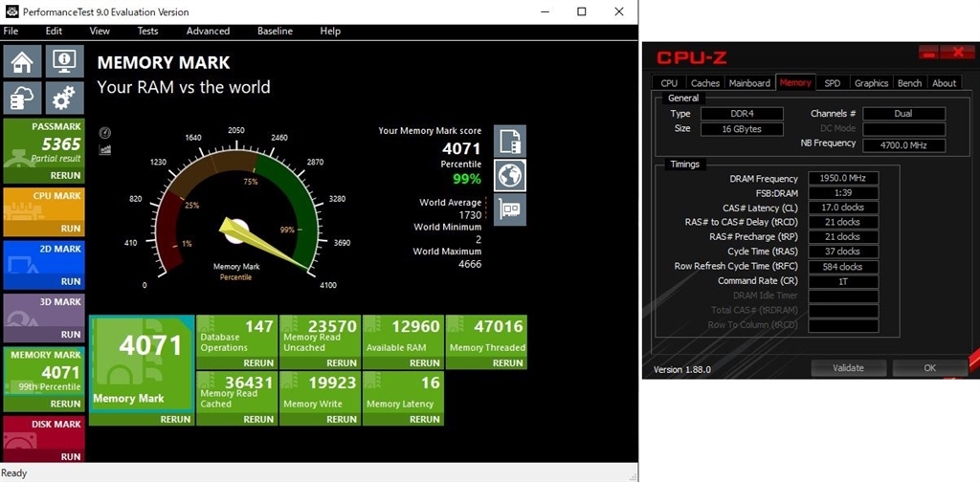The height and width of the screenshot is (482, 980).
Task: Rerun the Memory Threaded test
Action: [507, 362]
